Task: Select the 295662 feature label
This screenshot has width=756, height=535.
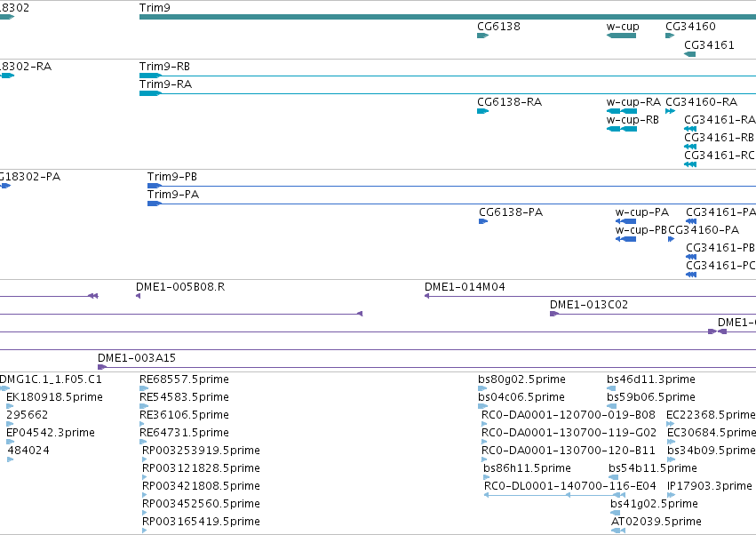Action: (27, 415)
